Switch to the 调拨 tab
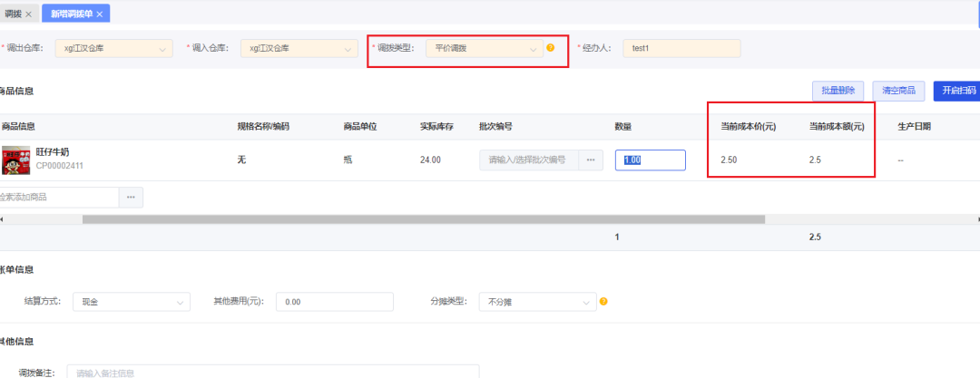 pyautogui.click(x=13, y=14)
